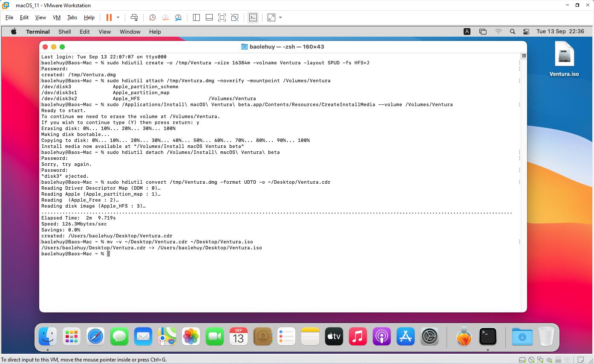Image resolution: width=594 pixels, height=364 pixels.
Task: Click the "Elapsed Time: 2m 9.719s" line
Action: click(x=78, y=218)
